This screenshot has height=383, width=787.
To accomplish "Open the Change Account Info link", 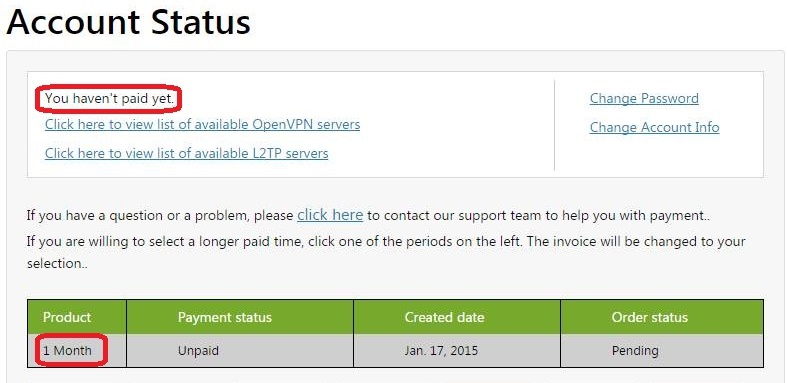I will tap(654, 127).
